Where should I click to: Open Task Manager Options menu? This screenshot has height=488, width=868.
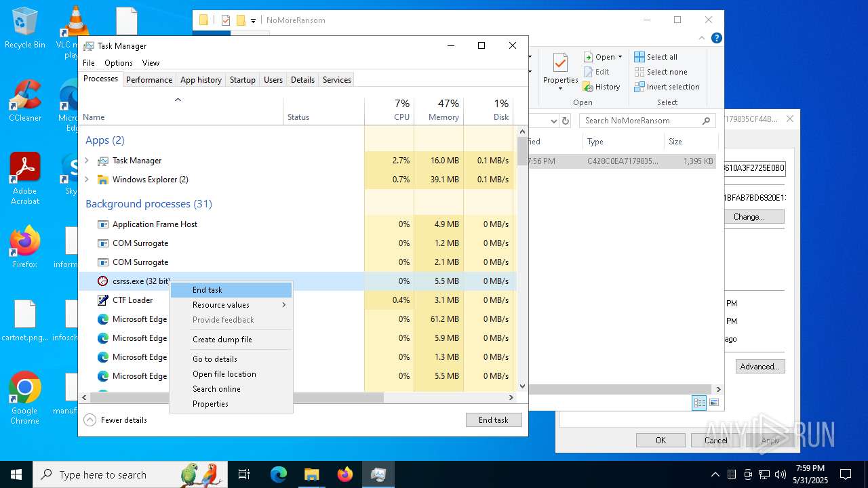(x=119, y=63)
